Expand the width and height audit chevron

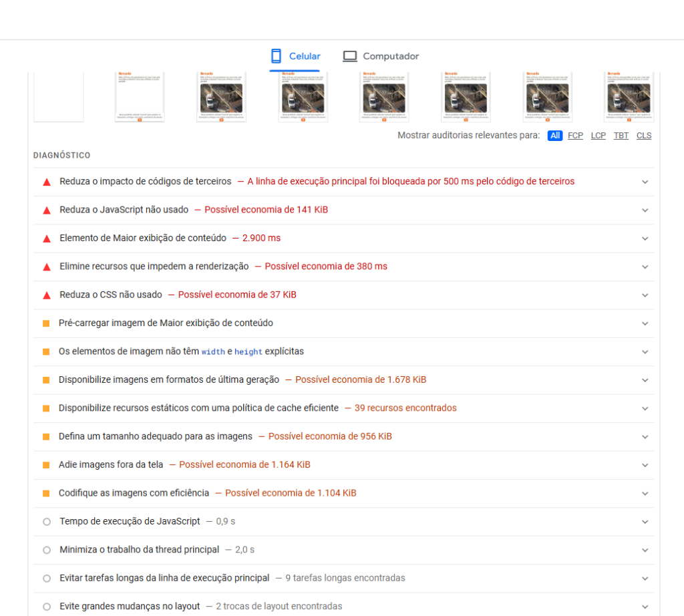[x=645, y=352]
